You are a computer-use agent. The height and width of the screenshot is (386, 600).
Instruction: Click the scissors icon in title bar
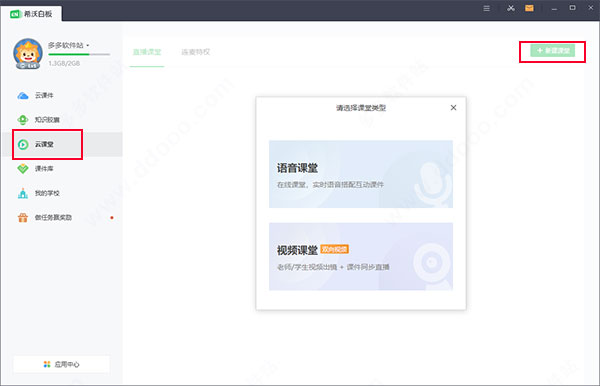(x=510, y=8)
